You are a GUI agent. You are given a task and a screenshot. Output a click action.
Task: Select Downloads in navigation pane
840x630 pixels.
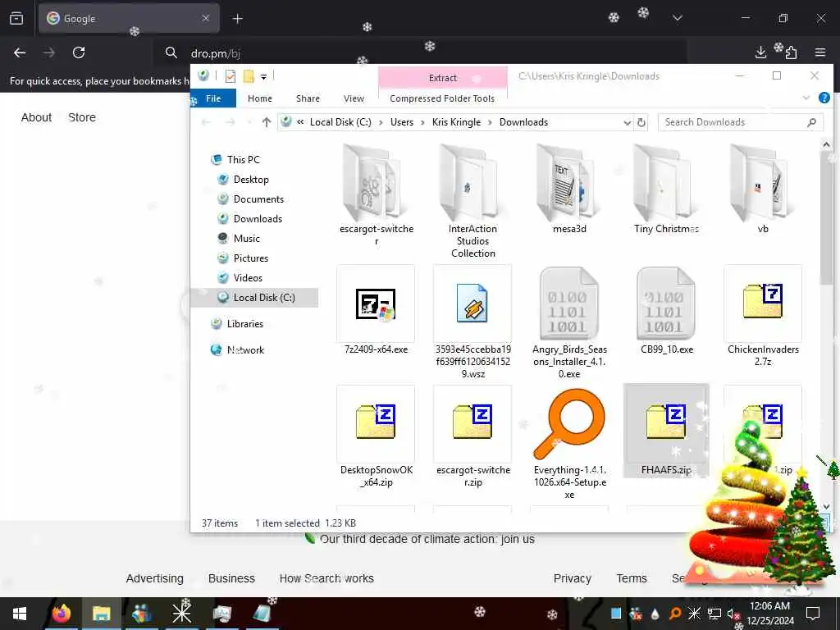pos(258,218)
